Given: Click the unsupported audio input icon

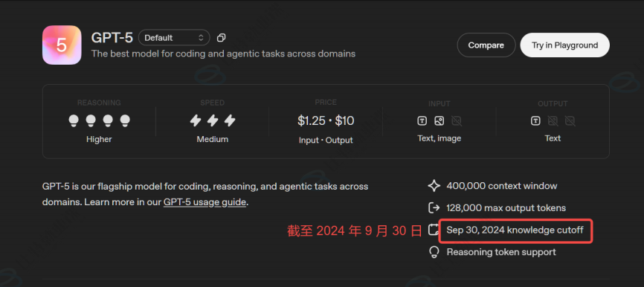Looking at the screenshot, I should pyautogui.click(x=457, y=120).
